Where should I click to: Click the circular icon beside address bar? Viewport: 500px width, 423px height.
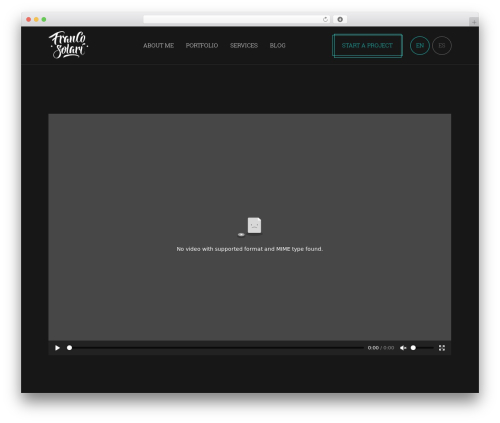[x=340, y=19]
